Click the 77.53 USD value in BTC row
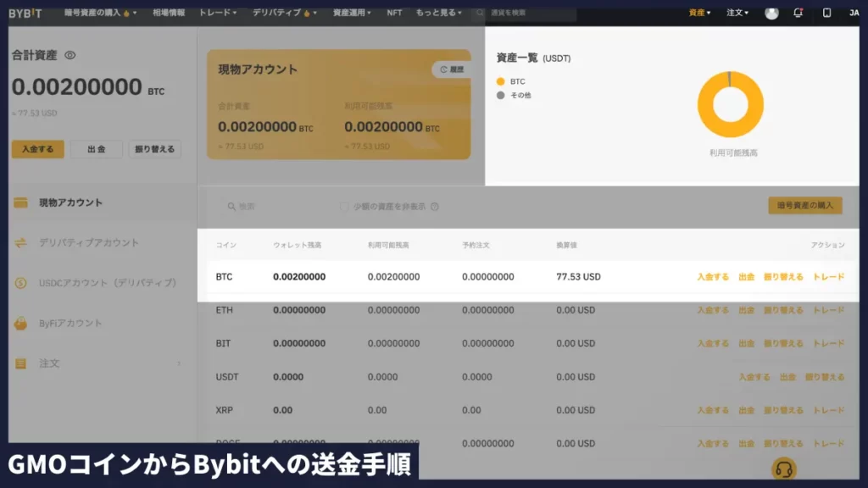Screen dimensions: 868x488 tap(578, 277)
